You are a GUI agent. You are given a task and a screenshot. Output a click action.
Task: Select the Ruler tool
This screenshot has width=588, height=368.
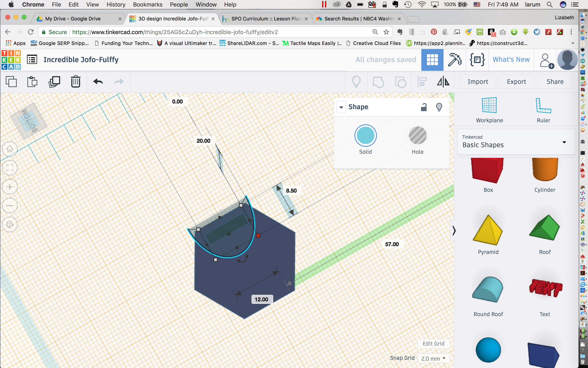[543, 110]
